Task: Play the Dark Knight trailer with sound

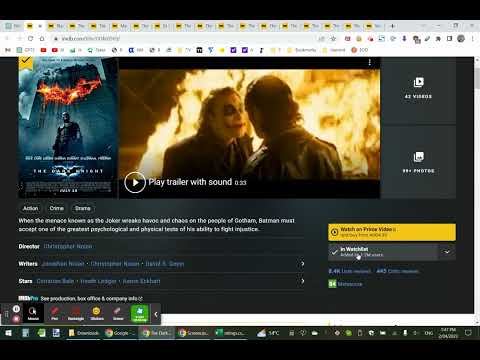Action: [x=135, y=182]
